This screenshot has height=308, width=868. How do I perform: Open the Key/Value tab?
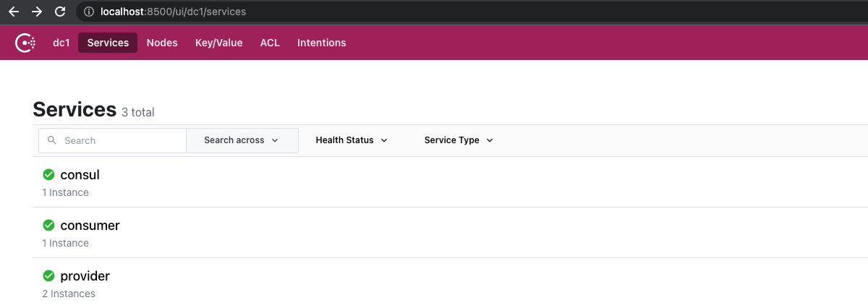coord(219,43)
